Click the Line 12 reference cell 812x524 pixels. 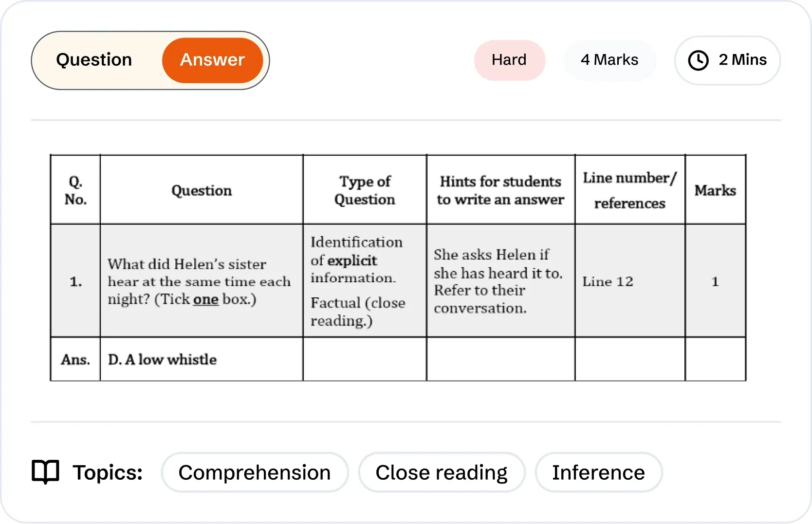(x=608, y=281)
